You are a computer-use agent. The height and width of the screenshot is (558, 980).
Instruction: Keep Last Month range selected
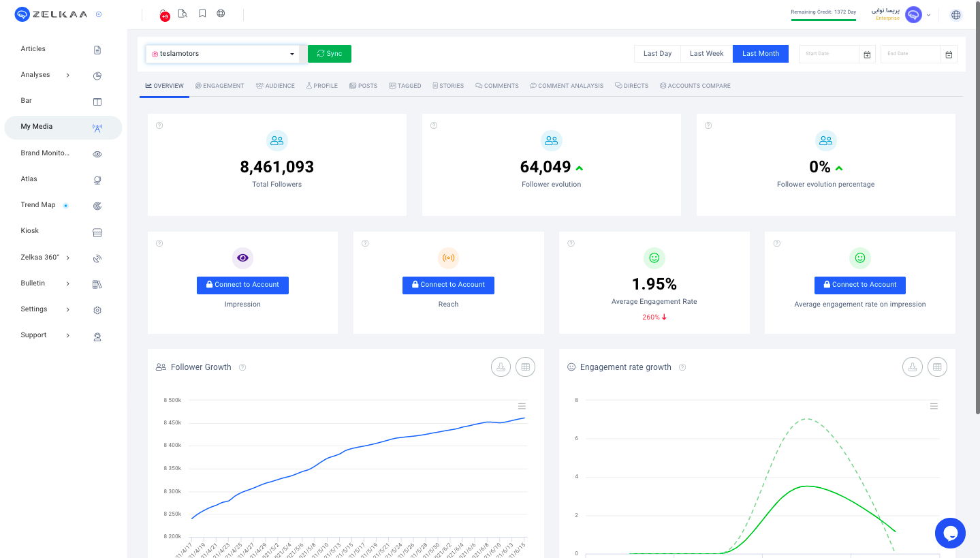(760, 53)
